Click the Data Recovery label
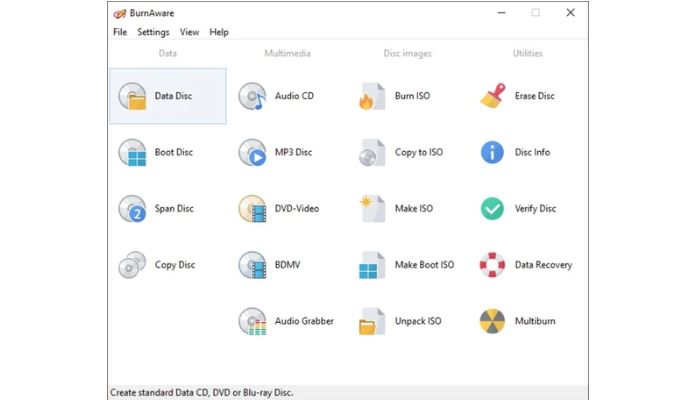Viewport: 700px width, 400px height. point(543,265)
